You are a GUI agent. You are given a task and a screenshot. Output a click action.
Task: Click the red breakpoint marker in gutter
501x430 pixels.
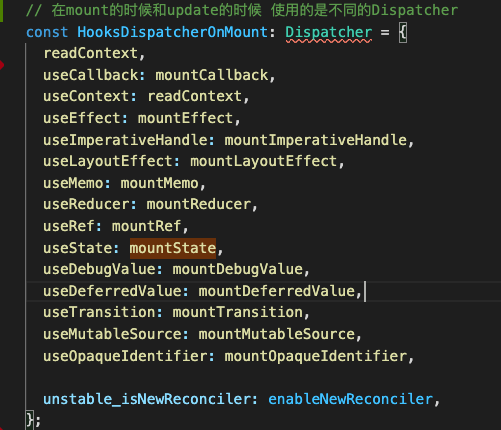tap(2, 65)
